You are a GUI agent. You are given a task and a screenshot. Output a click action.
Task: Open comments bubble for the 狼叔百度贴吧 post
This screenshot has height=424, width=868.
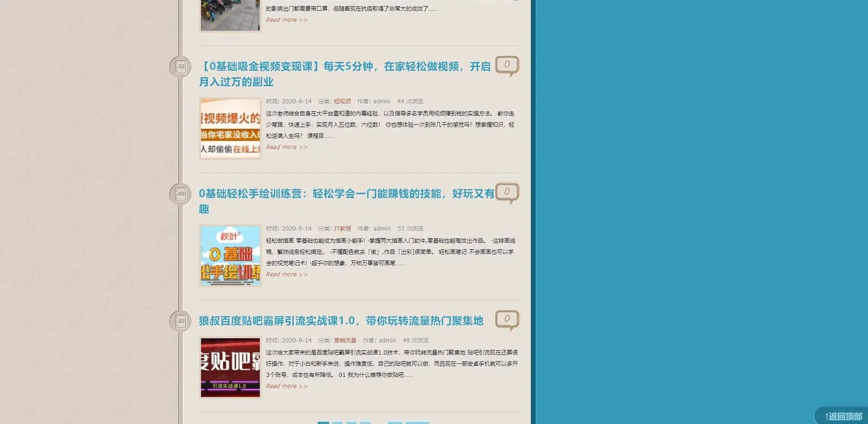(x=507, y=320)
